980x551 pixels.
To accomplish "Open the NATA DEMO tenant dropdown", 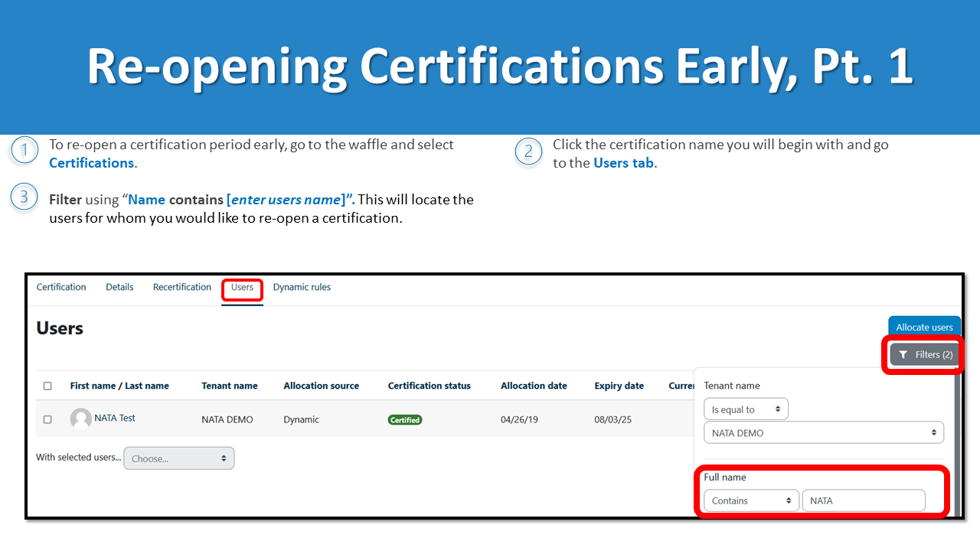I will point(823,433).
